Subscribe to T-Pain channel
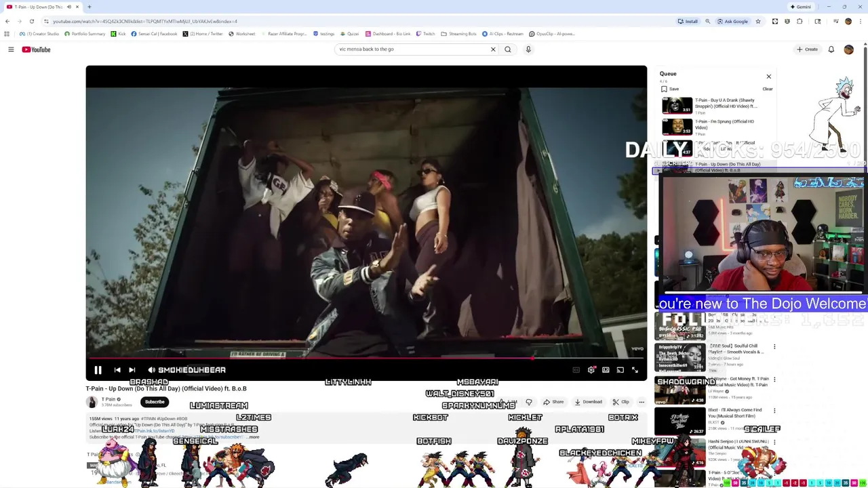Viewport: 868px width, 488px height. pyautogui.click(x=155, y=402)
